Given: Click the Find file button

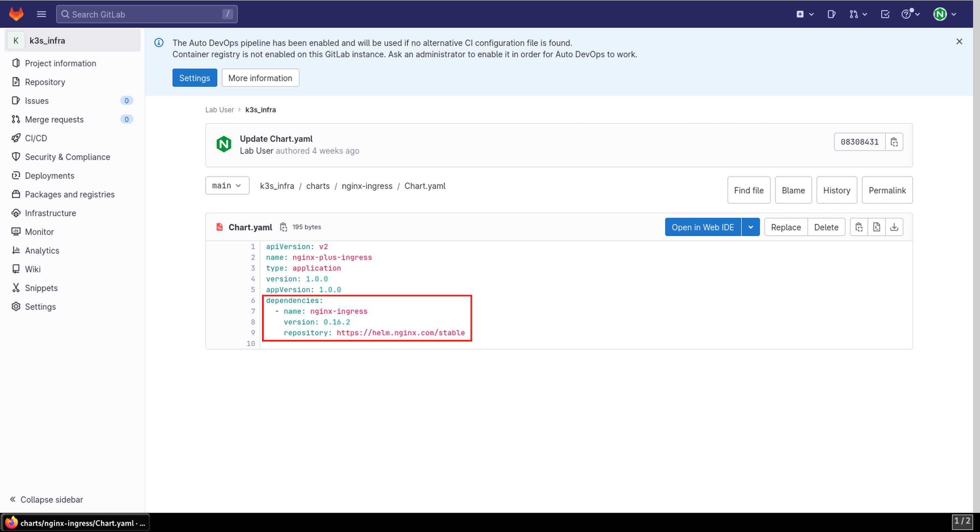Looking at the screenshot, I should point(749,190).
